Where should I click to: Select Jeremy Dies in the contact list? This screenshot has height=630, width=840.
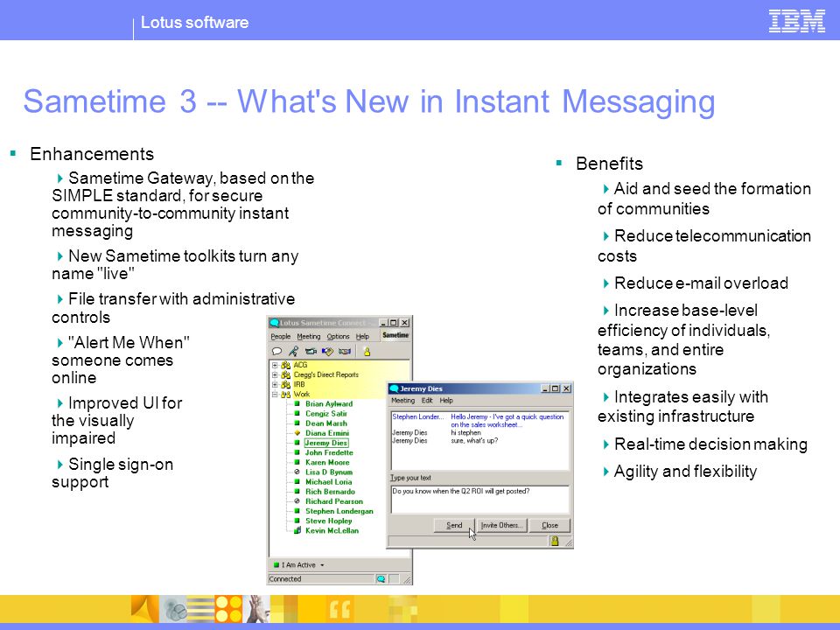coord(326,443)
